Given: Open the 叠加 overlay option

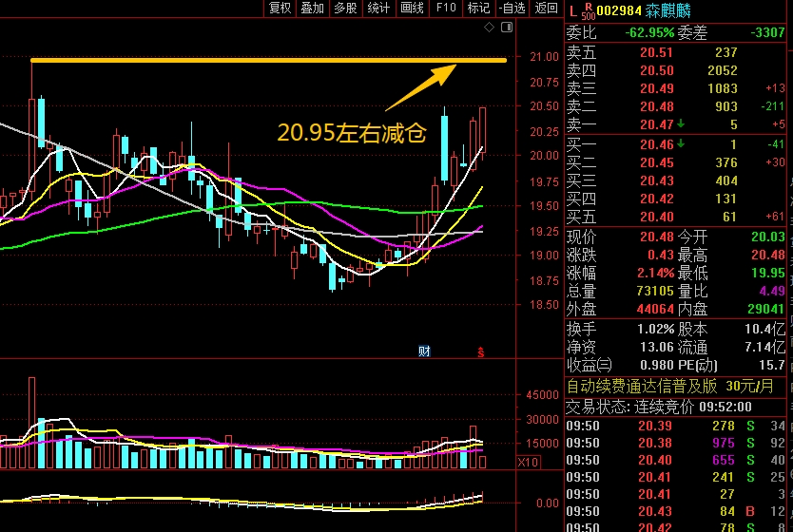Looking at the screenshot, I should pyautogui.click(x=313, y=8).
